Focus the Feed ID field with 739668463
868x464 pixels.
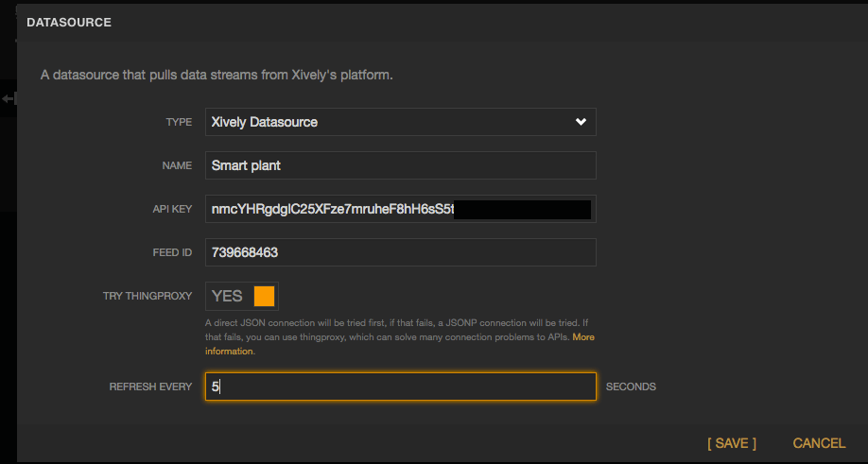(400, 252)
